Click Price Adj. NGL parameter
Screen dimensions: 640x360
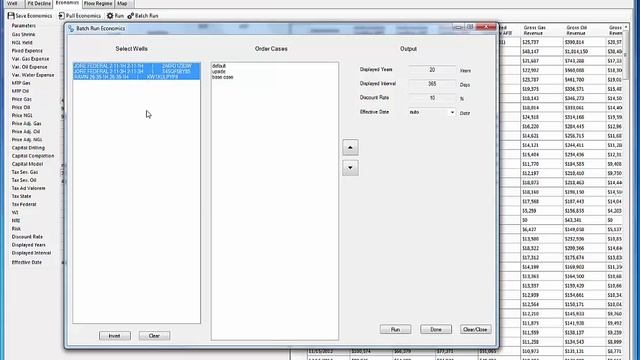[27, 140]
